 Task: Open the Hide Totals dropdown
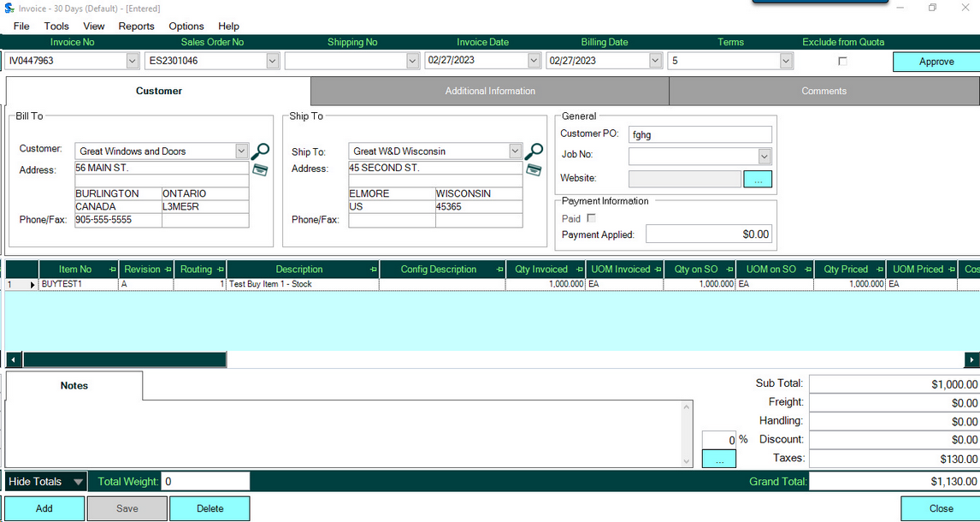pyautogui.click(x=78, y=482)
